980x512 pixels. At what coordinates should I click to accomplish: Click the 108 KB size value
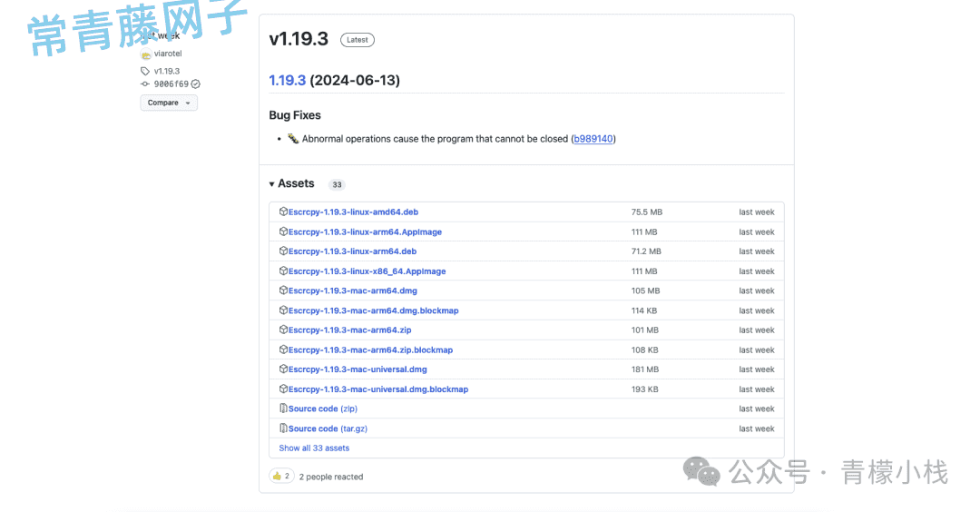pos(644,350)
